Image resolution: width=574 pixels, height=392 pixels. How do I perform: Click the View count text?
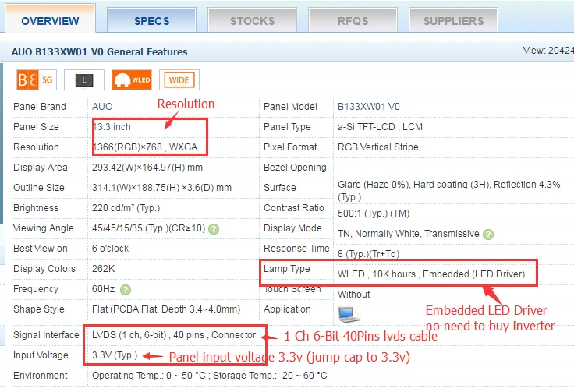(548, 51)
